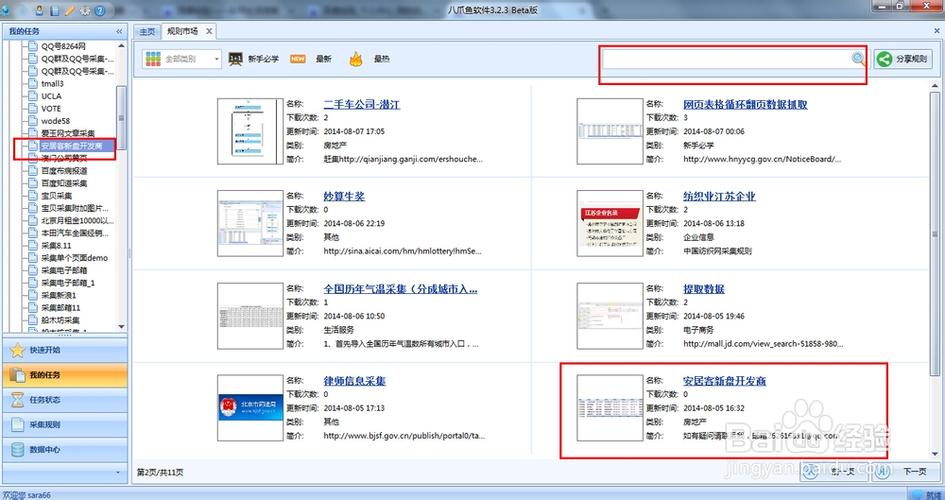This screenshot has height=500, width=945.
Task: Open rule link 全国历年气温采集
Action: point(400,289)
